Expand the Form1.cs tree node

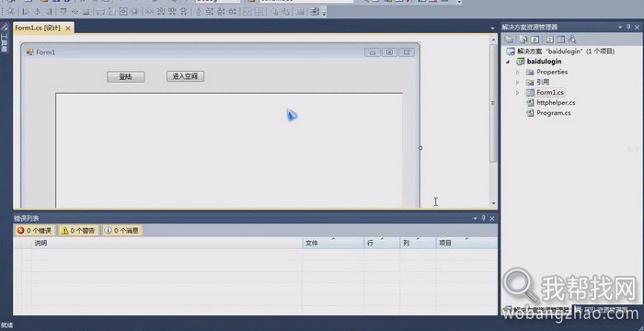(517, 92)
